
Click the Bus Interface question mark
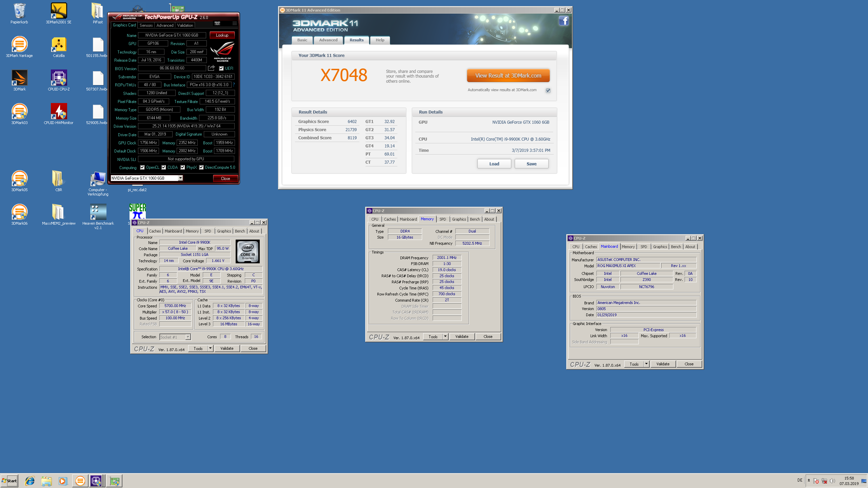[234, 85]
